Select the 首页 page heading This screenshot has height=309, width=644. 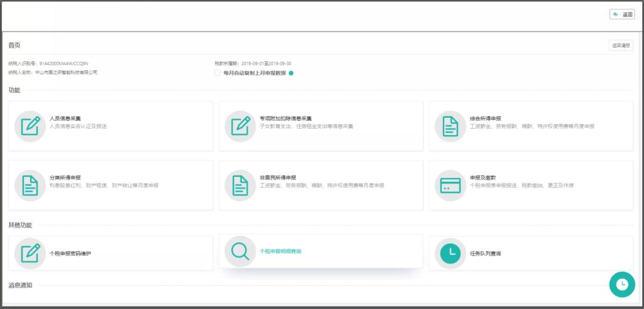tap(14, 45)
